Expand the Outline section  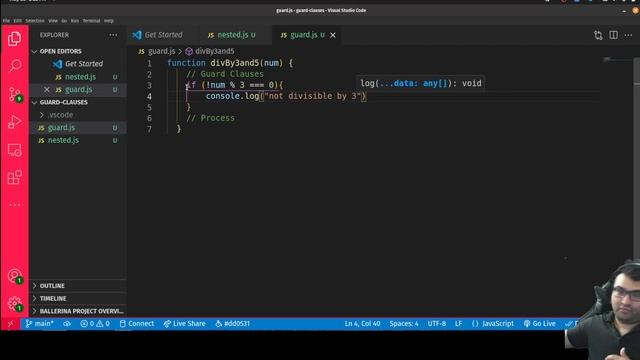tap(52, 286)
